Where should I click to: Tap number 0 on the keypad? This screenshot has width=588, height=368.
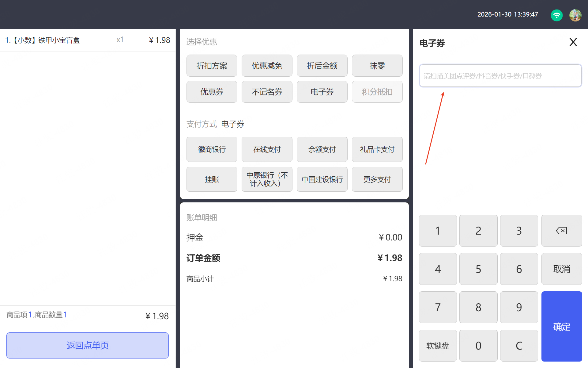click(x=478, y=346)
